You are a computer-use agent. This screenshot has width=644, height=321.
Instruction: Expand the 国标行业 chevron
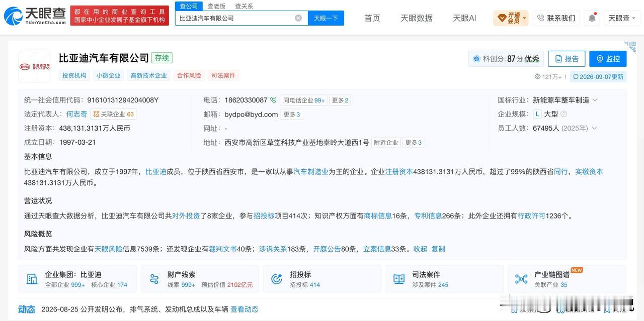click(x=595, y=100)
